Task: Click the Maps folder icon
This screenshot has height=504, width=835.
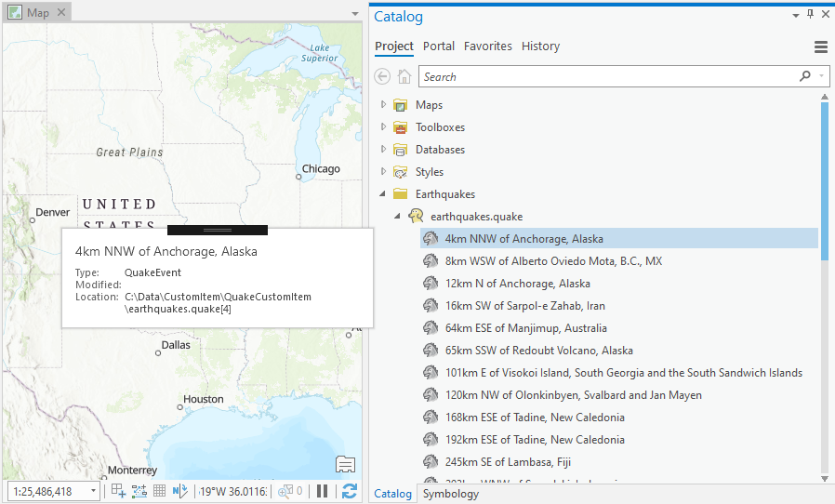Action: (401, 105)
